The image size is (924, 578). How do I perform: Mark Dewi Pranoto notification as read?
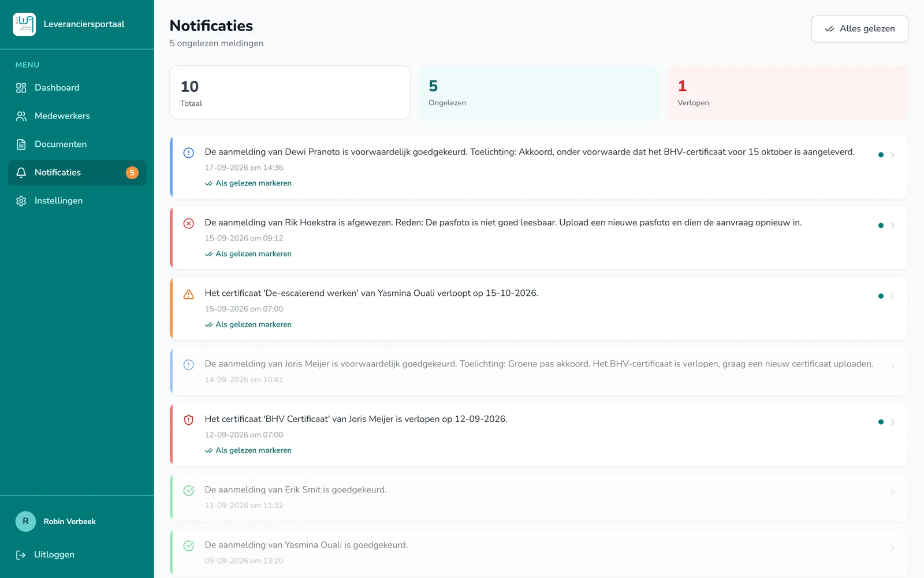click(248, 183)
